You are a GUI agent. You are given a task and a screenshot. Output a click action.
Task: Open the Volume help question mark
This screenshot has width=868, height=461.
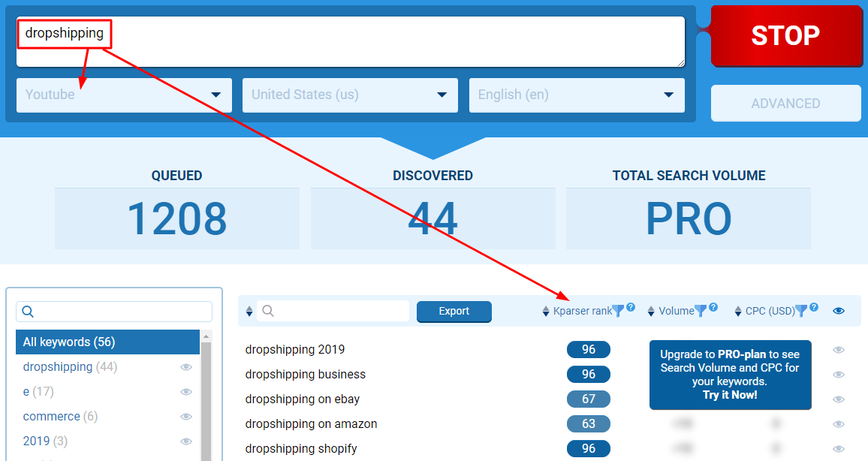713,307
